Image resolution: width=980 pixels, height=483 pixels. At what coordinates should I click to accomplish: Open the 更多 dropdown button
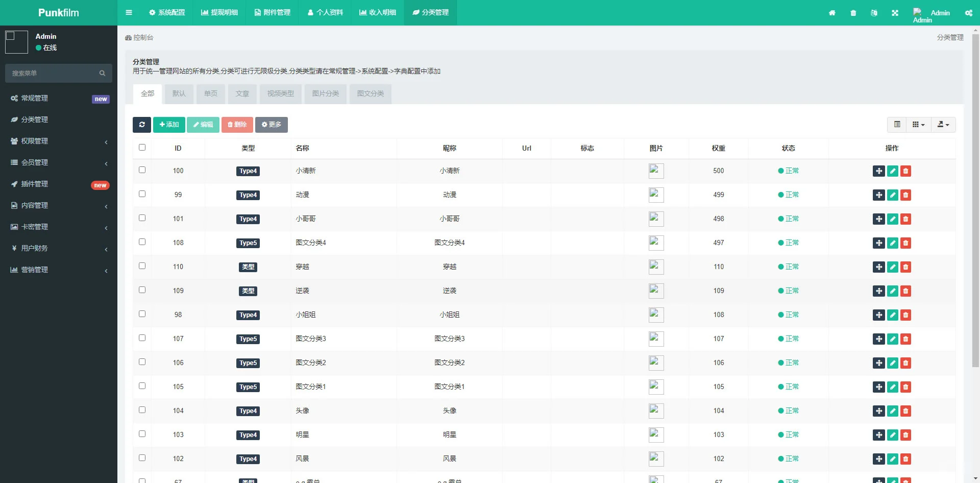click(x=272, y=125)
